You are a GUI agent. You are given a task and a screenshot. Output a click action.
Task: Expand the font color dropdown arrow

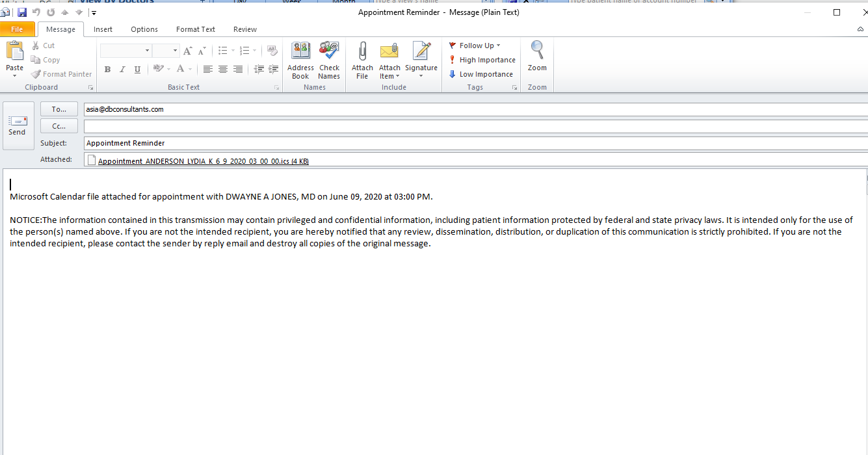pyautogui.click(x=191, y=70)
